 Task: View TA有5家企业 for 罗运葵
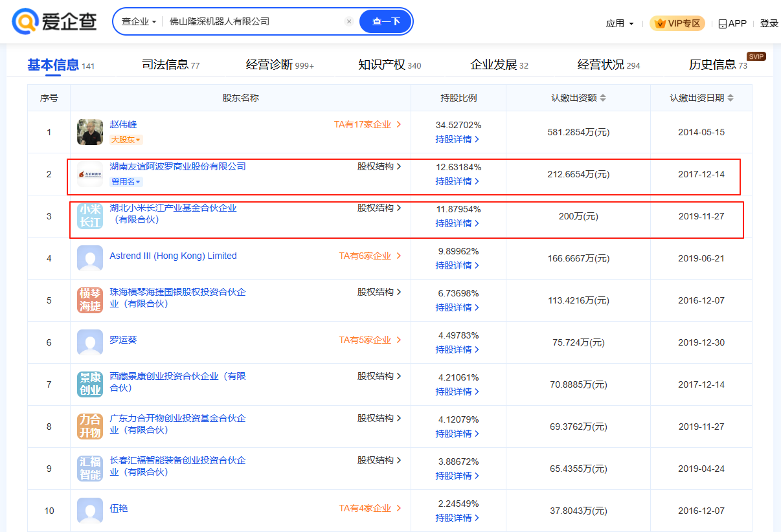370,340
